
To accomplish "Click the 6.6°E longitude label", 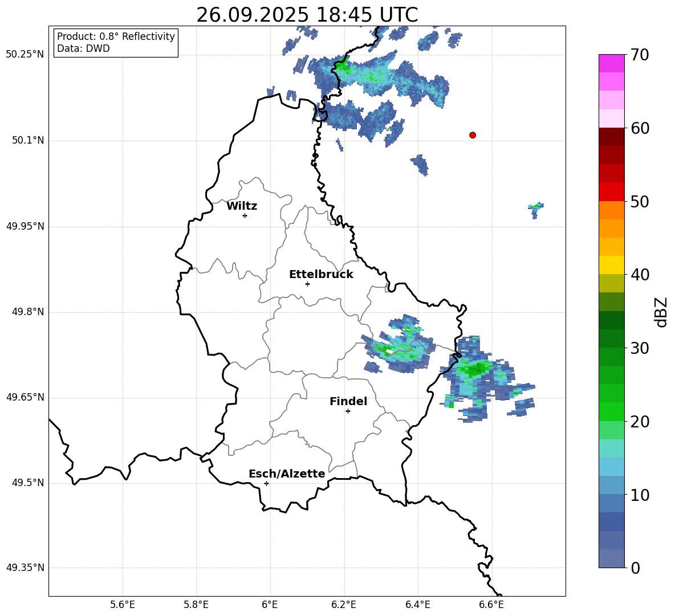I will [x=491, y=605].
